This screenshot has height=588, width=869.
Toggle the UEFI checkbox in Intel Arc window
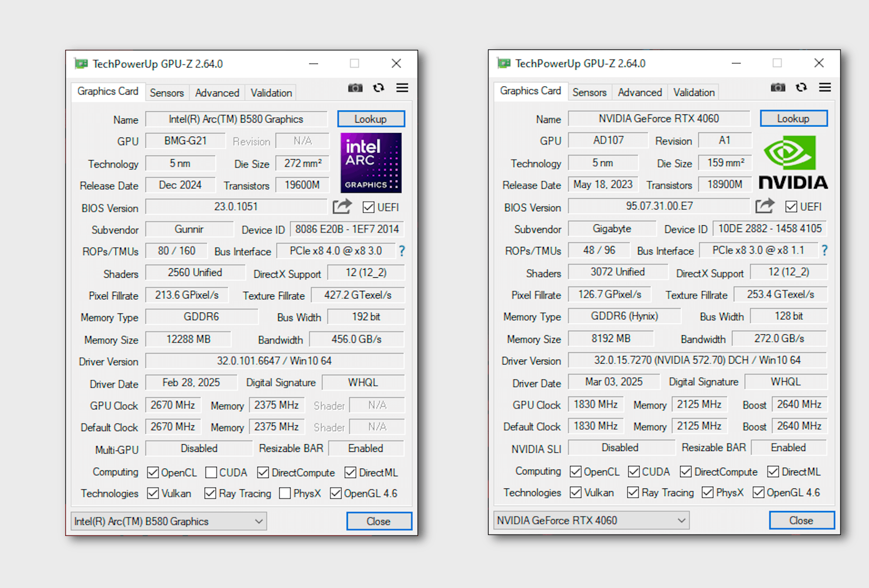(x=368, y=207)
